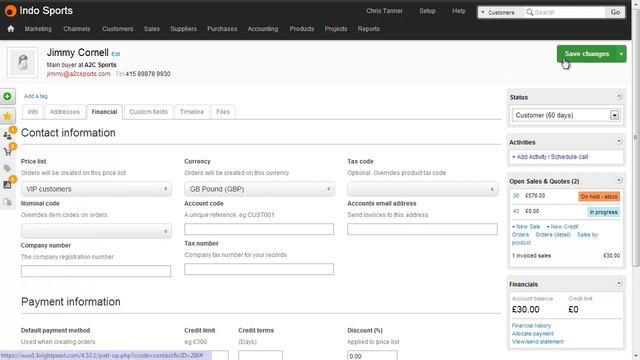
Task: Open the Currency GB Pound dropdown
Action: [259, 189]
